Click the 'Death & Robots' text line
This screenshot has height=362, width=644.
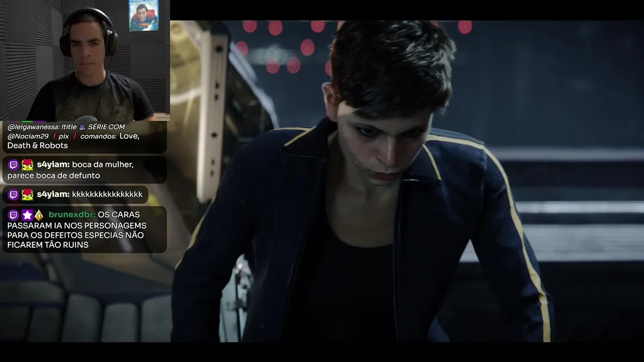click(37, 145)
